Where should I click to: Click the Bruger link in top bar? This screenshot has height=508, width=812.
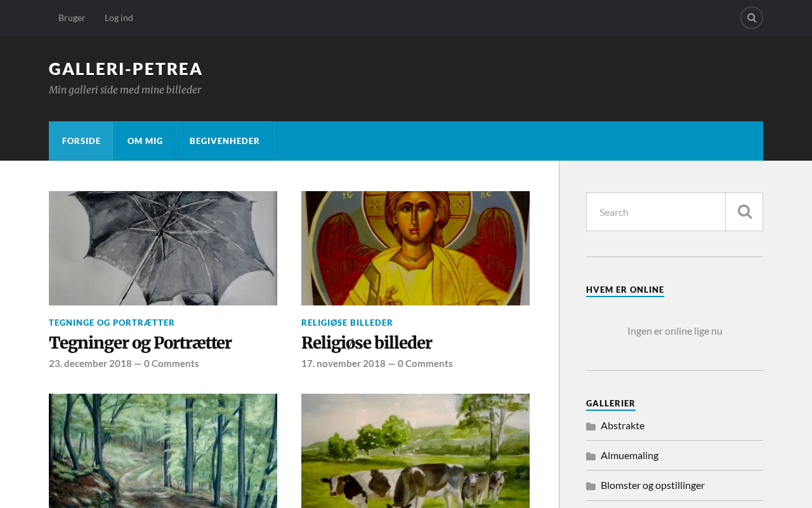click(72, 18)
